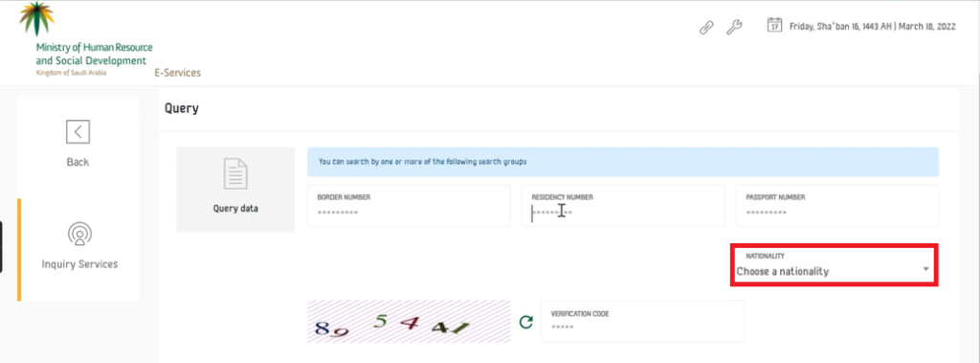This screenshot has width=980, height=363.
Task: Click the Ministry palm tree logo
Action: (36, 19)
